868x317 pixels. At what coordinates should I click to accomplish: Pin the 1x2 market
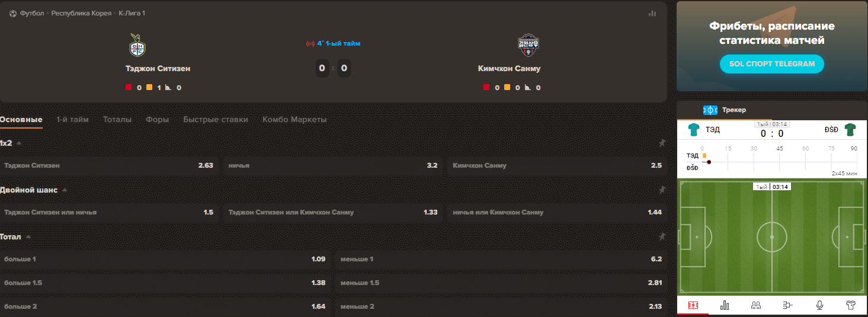click(x=662, y=143)
